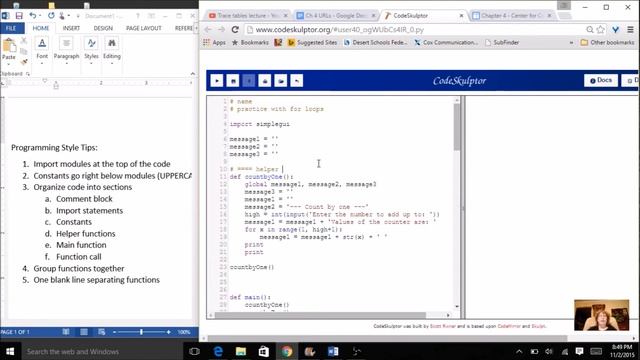This screenshot has width=640, height=360.
Task: Show hidden system tray icons
Action: pyautogui.click(x=519, y=351)
